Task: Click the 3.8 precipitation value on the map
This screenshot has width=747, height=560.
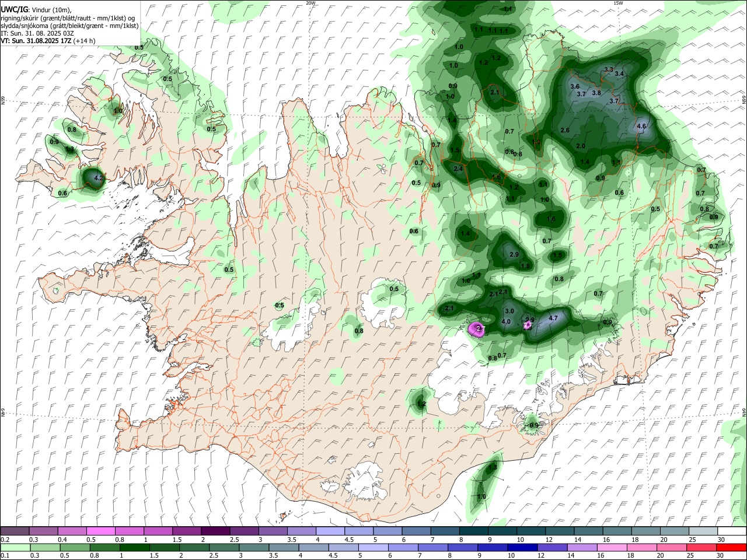Action: click(596, 93)
